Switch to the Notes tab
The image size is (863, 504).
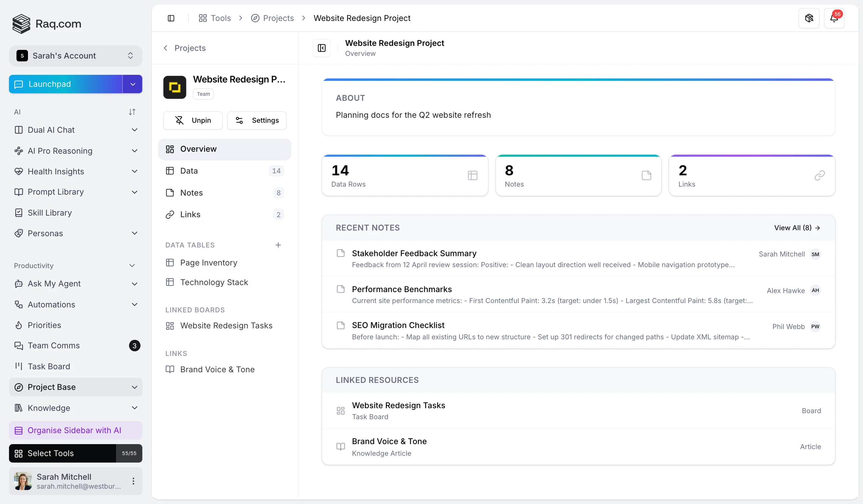(x=191, y=193)
